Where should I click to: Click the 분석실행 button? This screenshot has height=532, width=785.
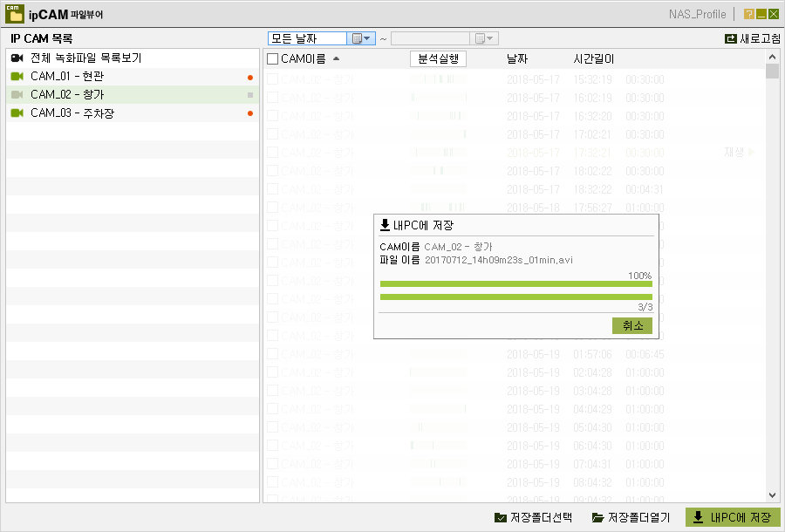pos(438,59)
